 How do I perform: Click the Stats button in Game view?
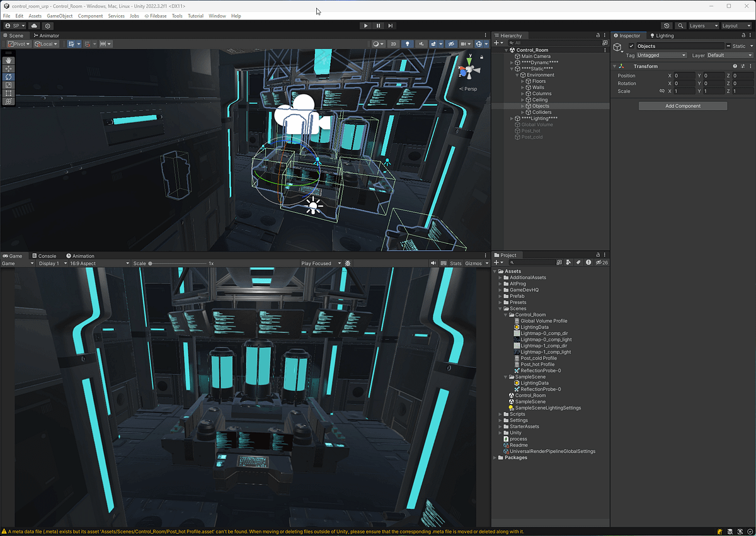coord(455,263)
